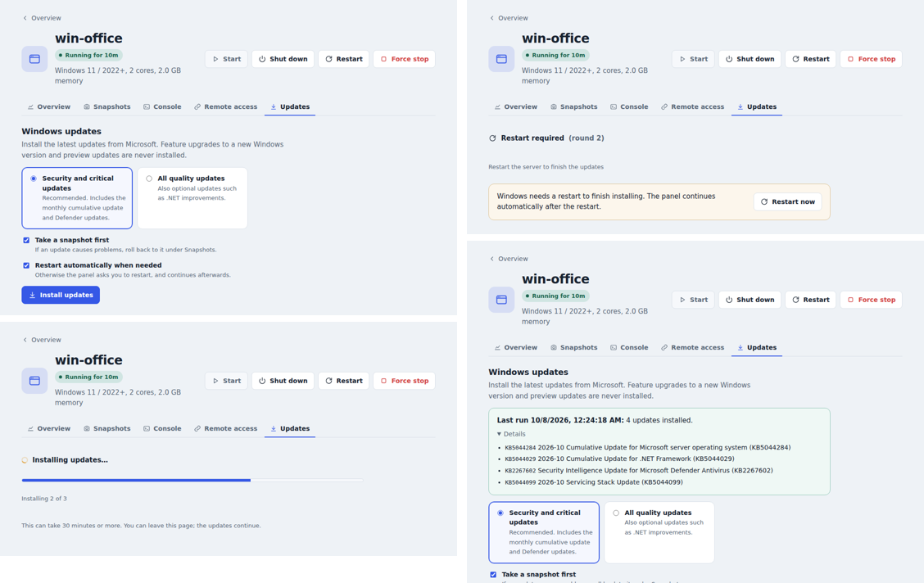This screenshot has height=583, width=924.
Task: Click the KB2267602 Security Intelligence Update row
Action: [x=639, y=471]
